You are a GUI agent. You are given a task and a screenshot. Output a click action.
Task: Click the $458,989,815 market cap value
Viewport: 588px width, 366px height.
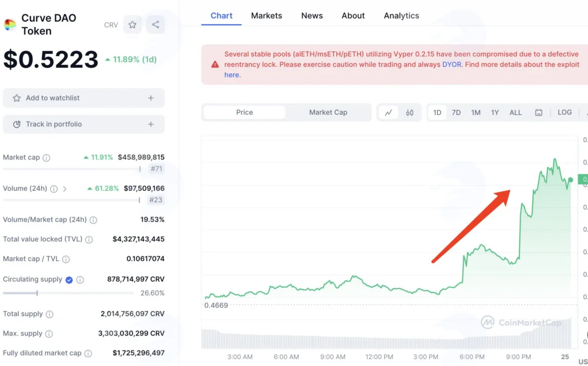coord(141,157)
